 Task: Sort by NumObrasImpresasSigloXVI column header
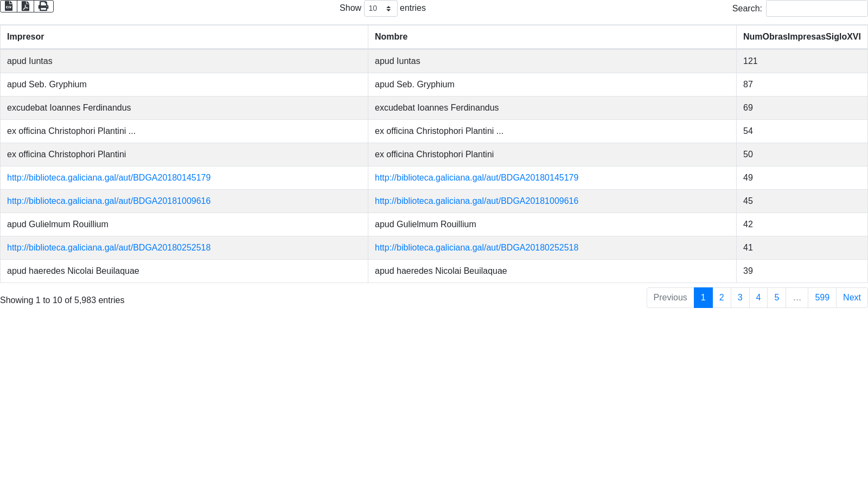(801, 37)
